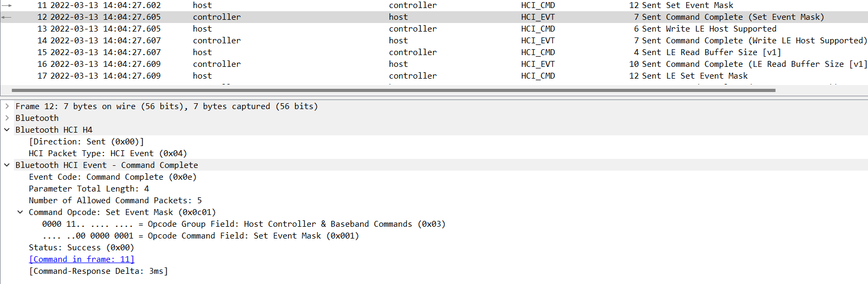Select the Opcode Group Field line
The height and width of the screenshot is (284, 868).
(x=244, y=224)
